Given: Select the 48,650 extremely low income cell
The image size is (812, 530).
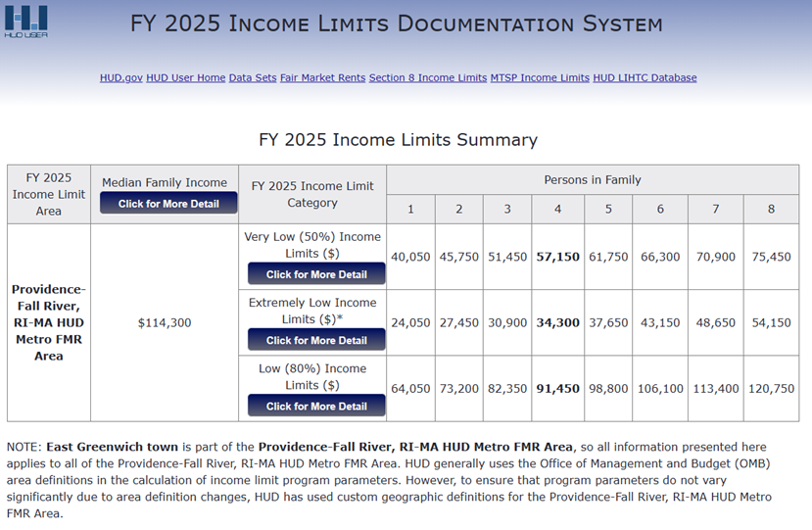Looking at the screenshot, I should (x=716, y=322).
